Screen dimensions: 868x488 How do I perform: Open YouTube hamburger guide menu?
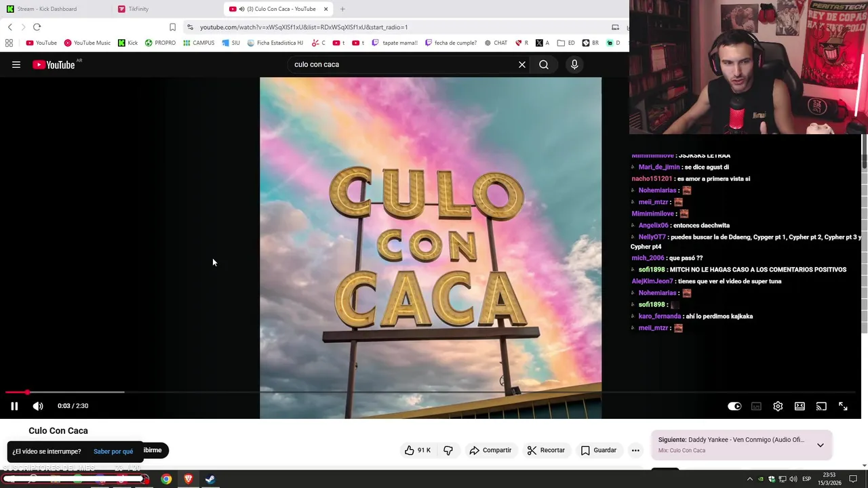pos(16,64)
